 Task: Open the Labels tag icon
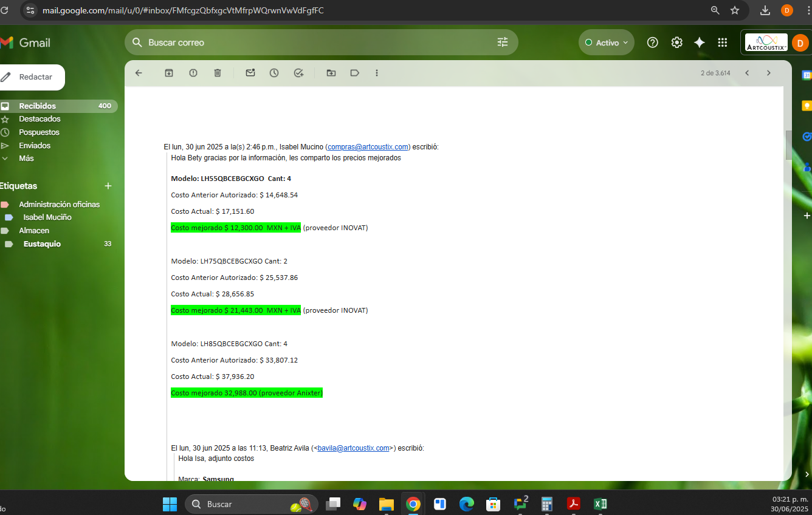point(355,73)
